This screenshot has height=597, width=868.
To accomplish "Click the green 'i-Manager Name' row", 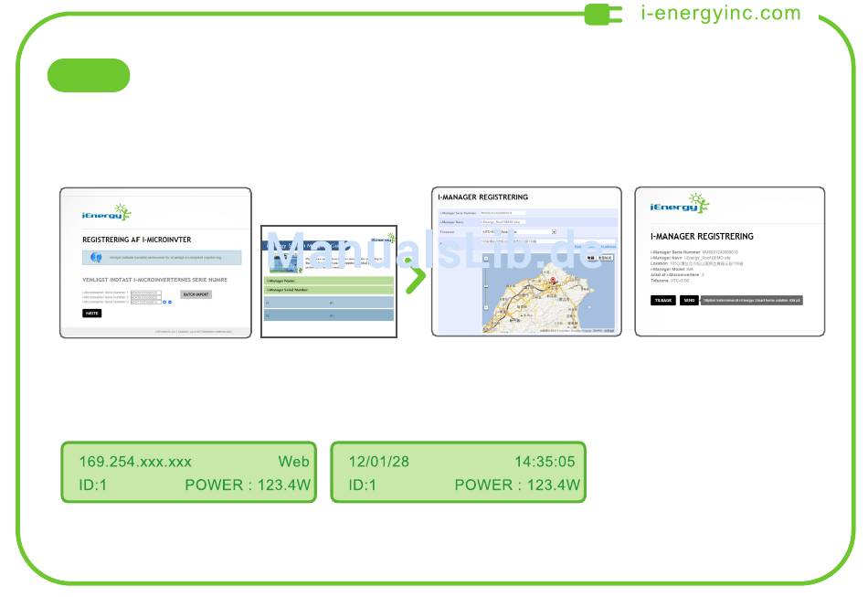I will point(329,281).
